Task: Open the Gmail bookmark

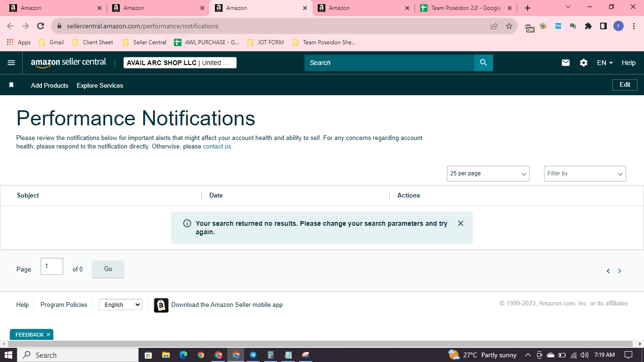Action: click(x=51, y=42)
